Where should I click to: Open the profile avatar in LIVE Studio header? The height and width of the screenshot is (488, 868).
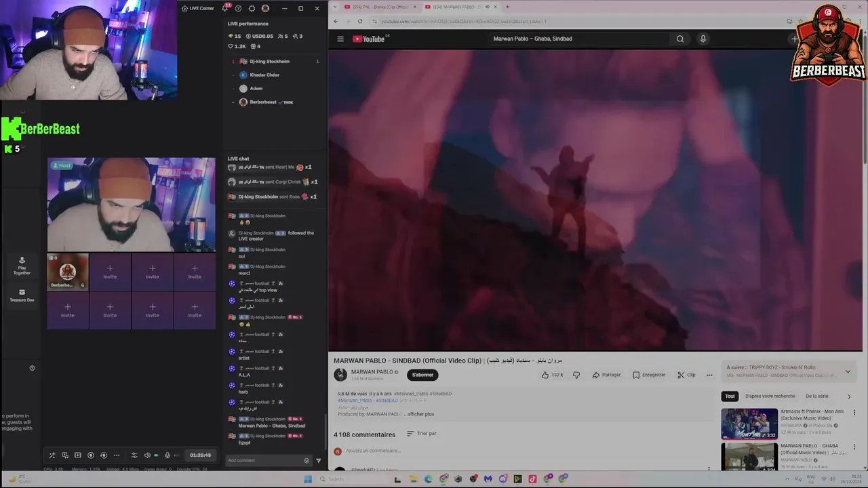[x=265, y=8]
